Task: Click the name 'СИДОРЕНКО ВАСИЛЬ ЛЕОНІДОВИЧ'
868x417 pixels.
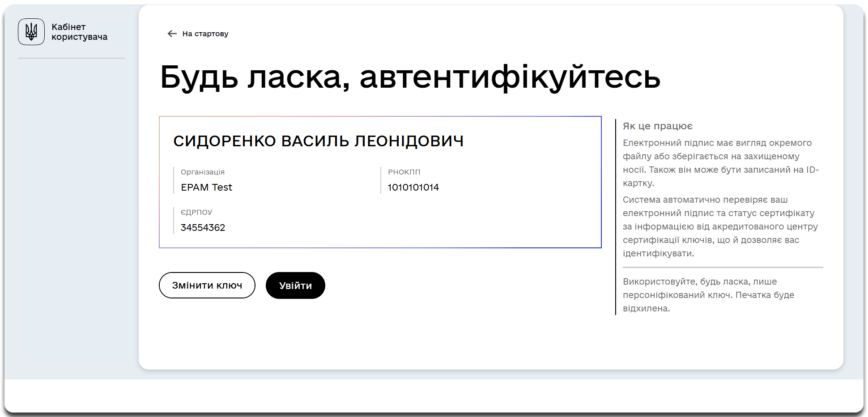Action: (x=318, y=141)
